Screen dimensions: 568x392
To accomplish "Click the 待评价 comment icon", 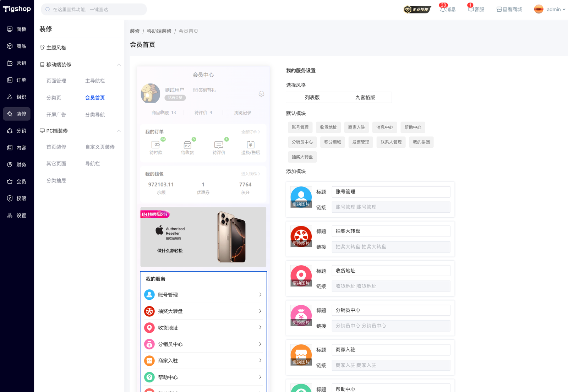I will [219, 145].
